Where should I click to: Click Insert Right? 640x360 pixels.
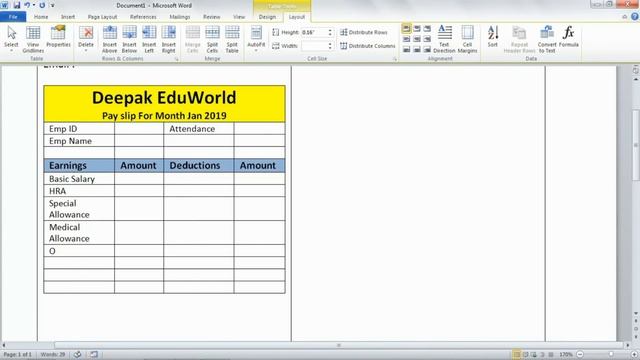(x=169, y=39)
